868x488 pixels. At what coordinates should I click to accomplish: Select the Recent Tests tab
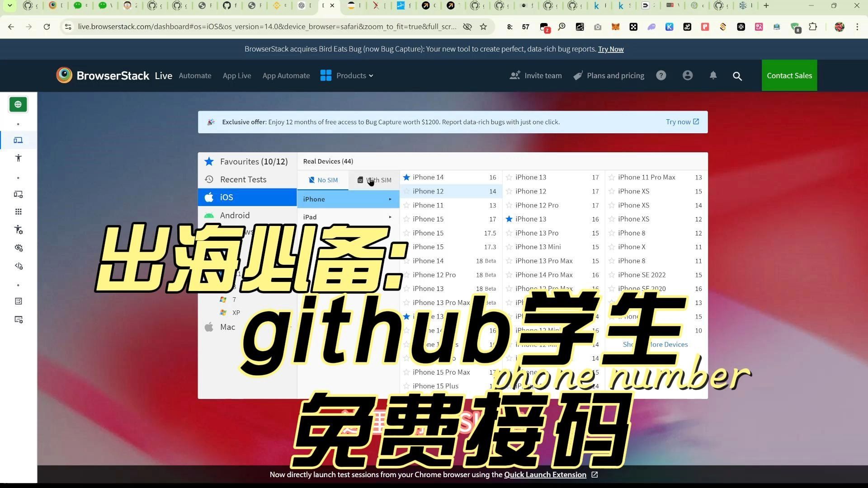[x=243, y=179]
